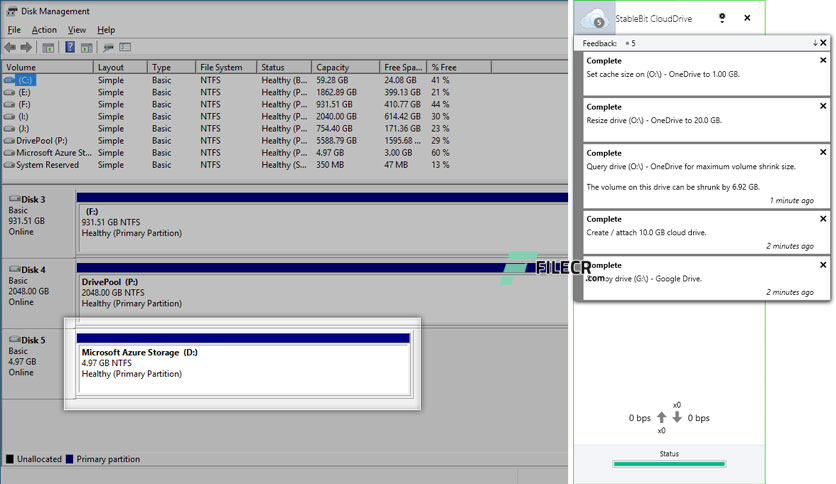Click the download arrow bandwidth icon

pos(677,417)
